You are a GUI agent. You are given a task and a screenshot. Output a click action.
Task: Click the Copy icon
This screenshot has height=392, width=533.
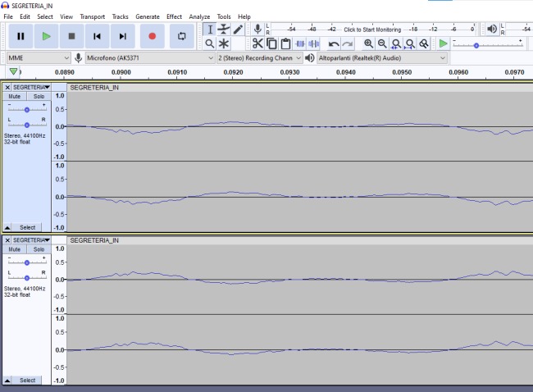(x=271, y=43)
